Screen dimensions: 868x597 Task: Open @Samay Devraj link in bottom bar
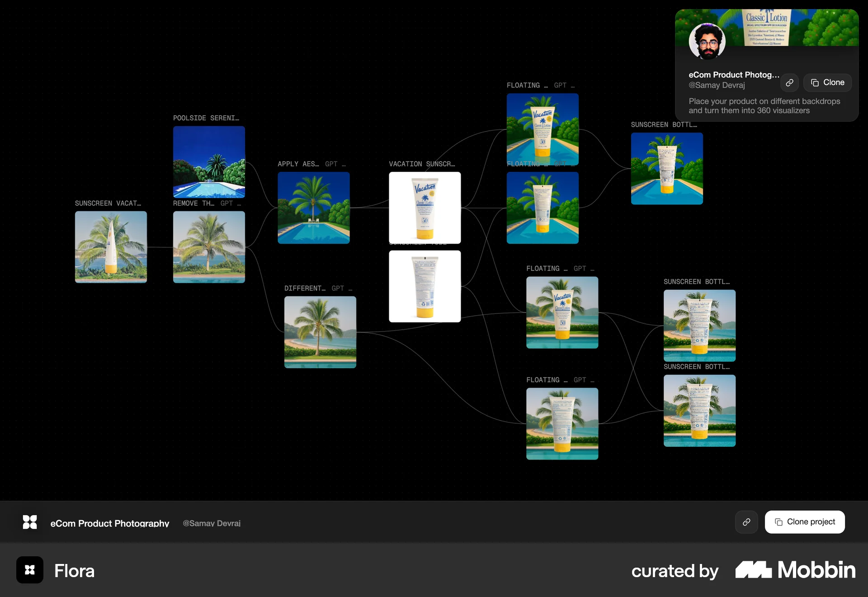211,523
